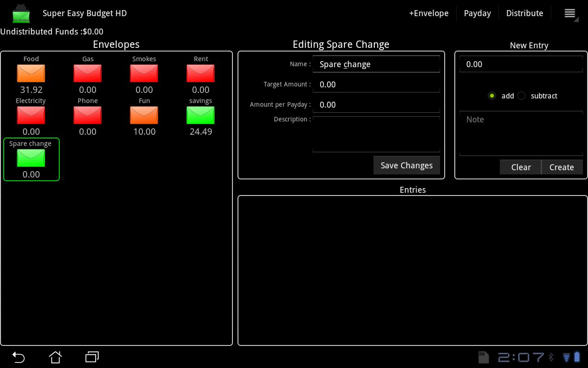The height and width of the screenshot is (368, 588).
Task: Select the add radio button
Action: pyautogui.click(x=492, y=96)
